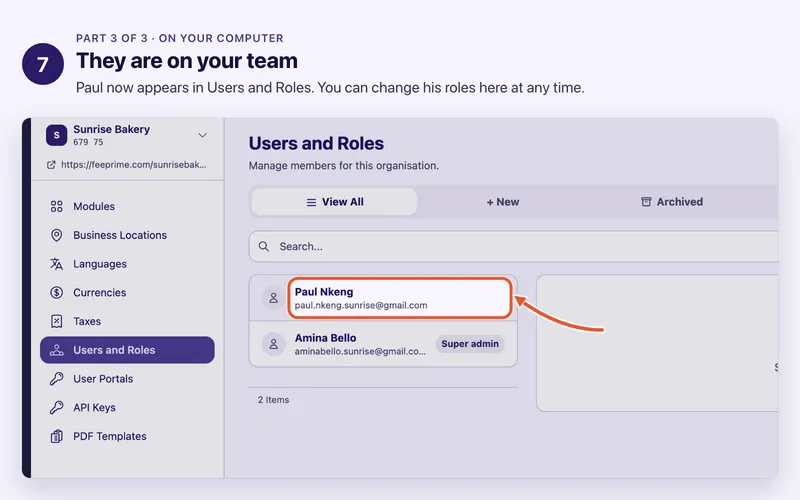
Task: Select the Amina Bello user row
Action: [x=383, y=344]
